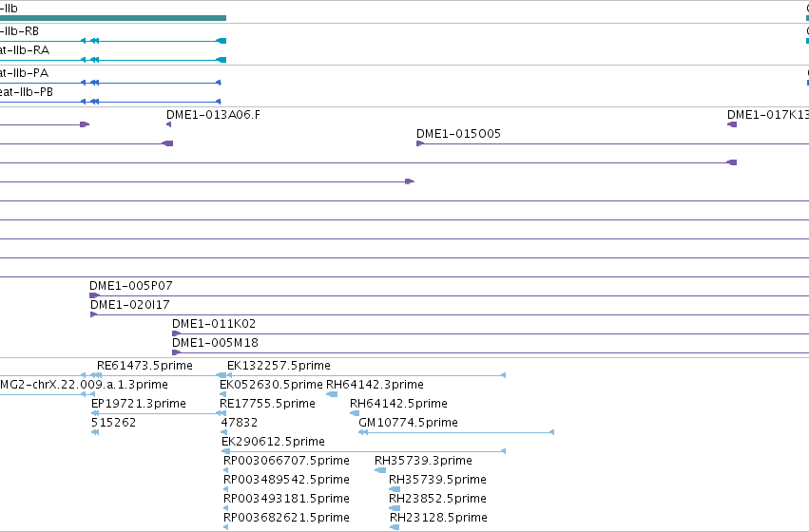Select the RH64142.3prime EST label
This screenshot has height=532, width=809.
click(375, 385)
